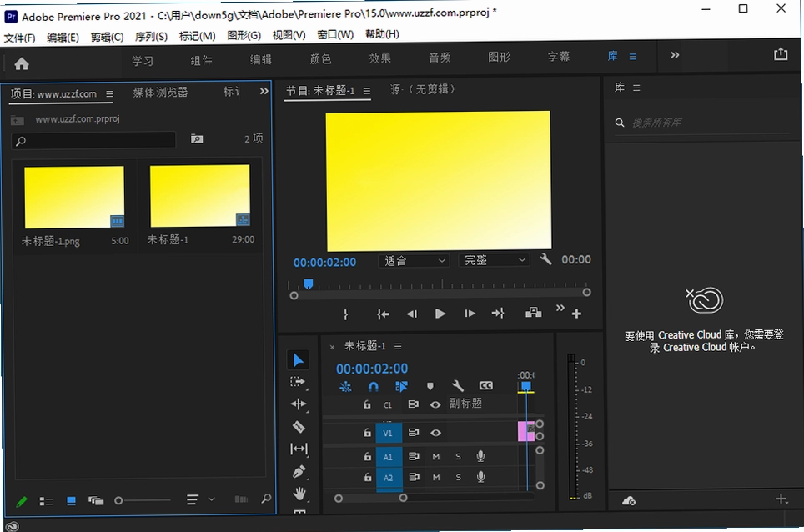
Task: Open the zoom level 适合 dropdown
Action: click(x=415, y=260)
